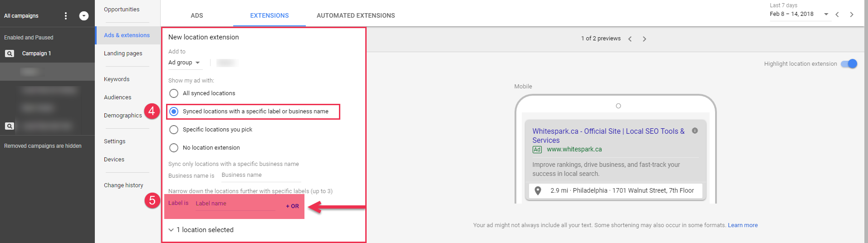Select Specific locations you pick option
The height and width of the screenshot is (243, 868).
[x=174, y=130]
